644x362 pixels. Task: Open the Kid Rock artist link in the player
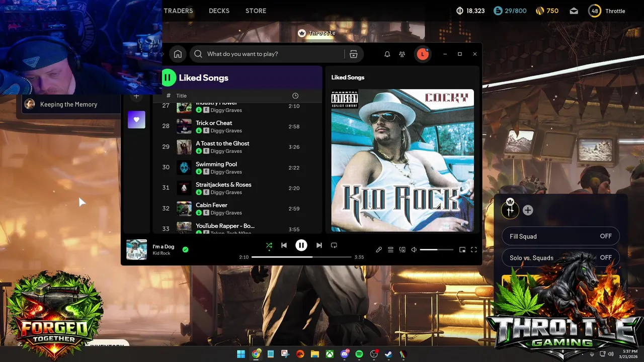tap(162, 253)
